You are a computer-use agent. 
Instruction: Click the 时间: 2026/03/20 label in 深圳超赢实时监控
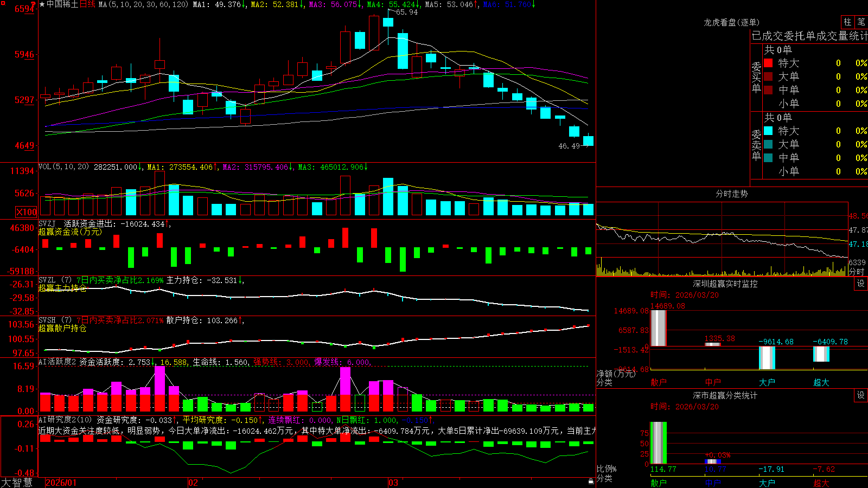(x=685, y=295)
